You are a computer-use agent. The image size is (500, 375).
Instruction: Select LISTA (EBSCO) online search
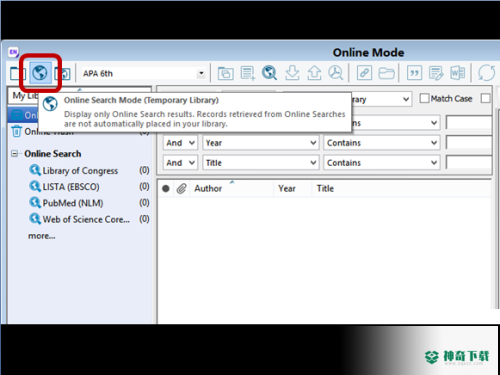(x=71, y=187)
